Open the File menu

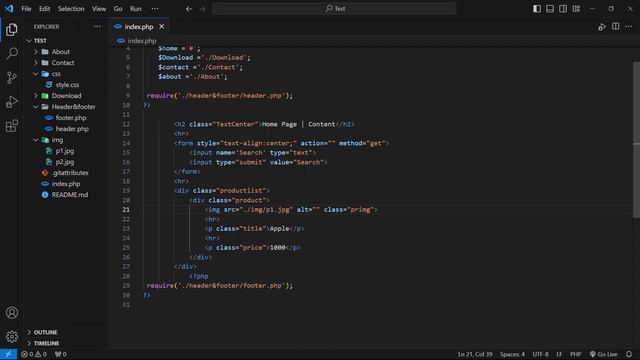(26, 9)
